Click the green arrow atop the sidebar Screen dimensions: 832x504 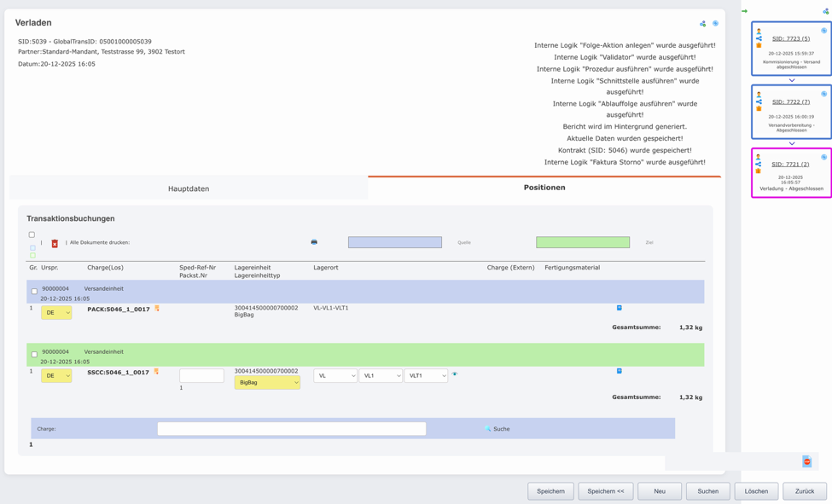coord(744,11)
